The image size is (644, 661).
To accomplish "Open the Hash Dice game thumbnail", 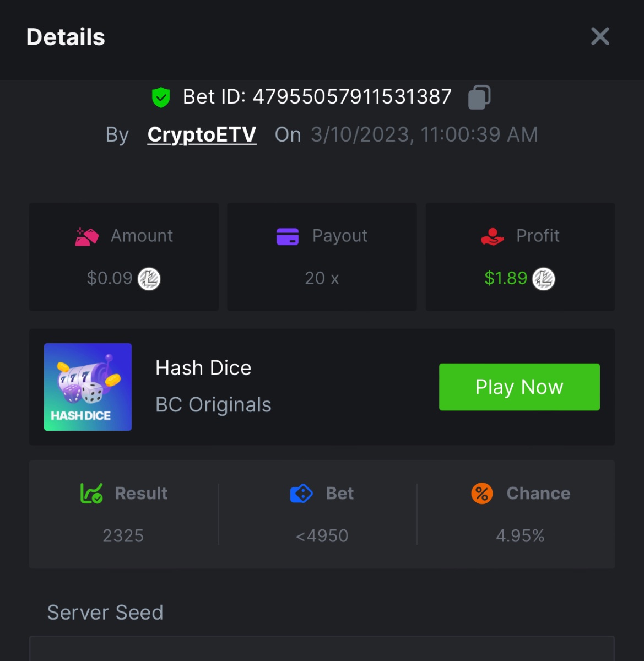I will 88,387.
